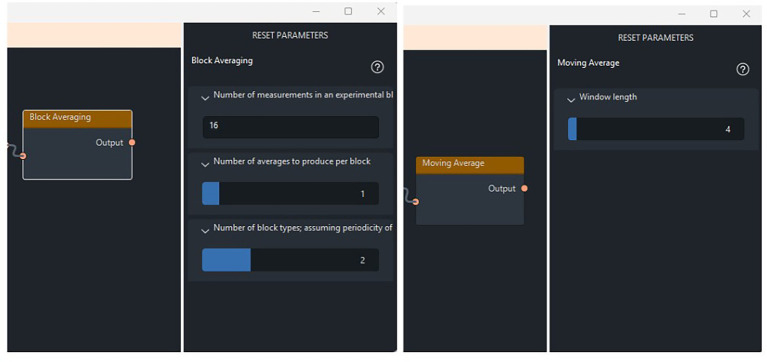Image resolution: width=767 pixels, height=362 pixels.
Task: Click the Moving Average output port
Action: click(524, 188)
